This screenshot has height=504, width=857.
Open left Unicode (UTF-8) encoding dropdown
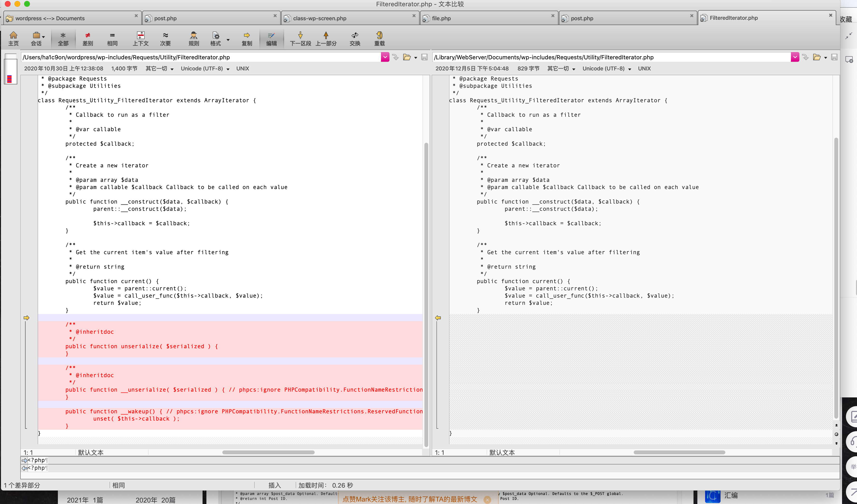click(205, 69)
